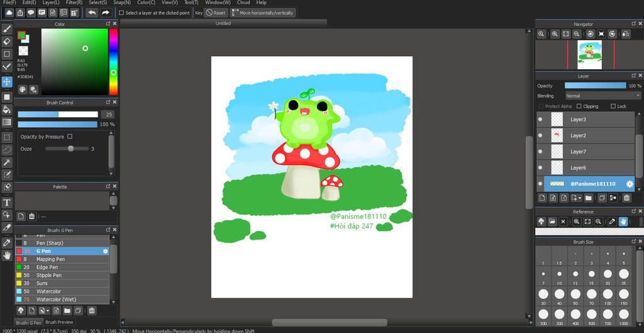Select the Brush tool in left toolbar
Viewport: 644px width, 333px height.
click(6, 30)
